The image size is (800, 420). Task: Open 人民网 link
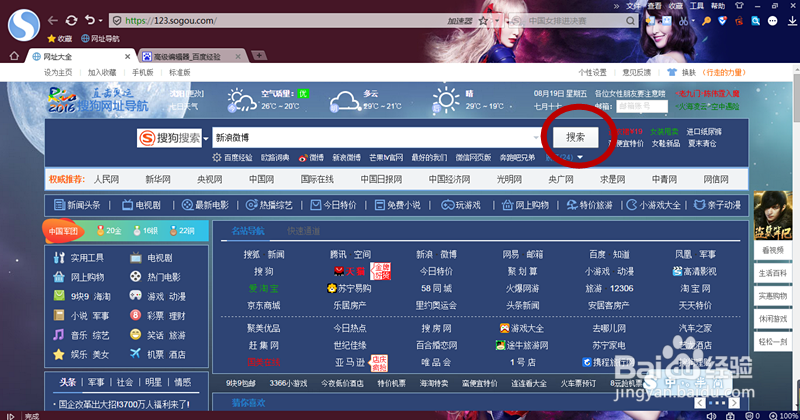(106, 179)
